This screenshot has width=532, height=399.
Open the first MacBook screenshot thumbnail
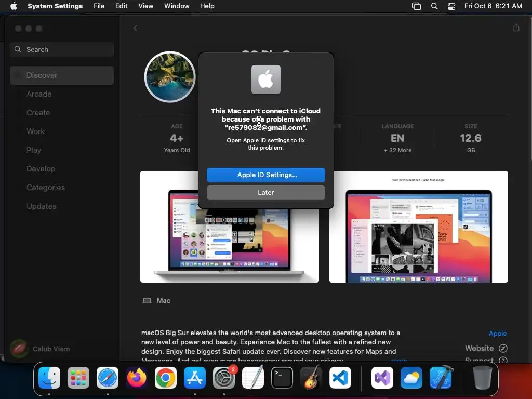(x=229, y=227)
